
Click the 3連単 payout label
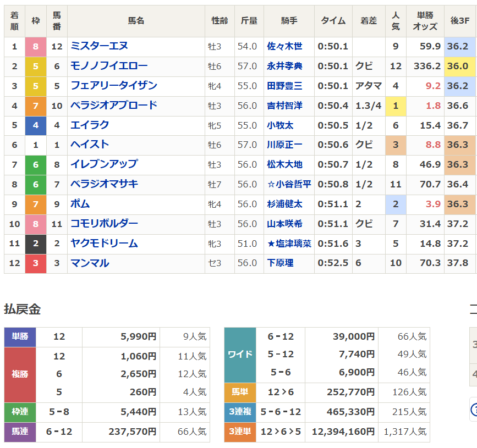click(x=240, y=432)
